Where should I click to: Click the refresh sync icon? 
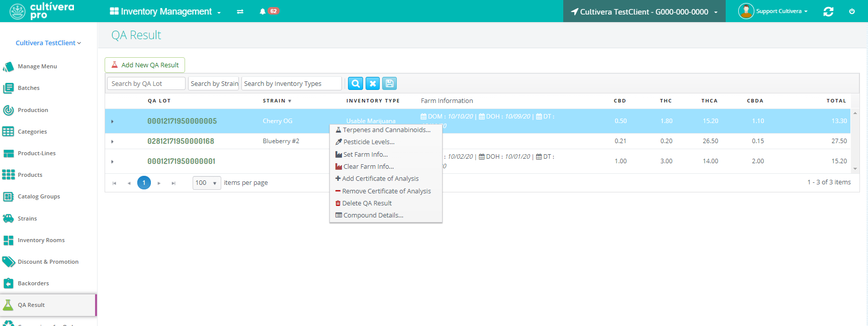click(x=828, y=11)
